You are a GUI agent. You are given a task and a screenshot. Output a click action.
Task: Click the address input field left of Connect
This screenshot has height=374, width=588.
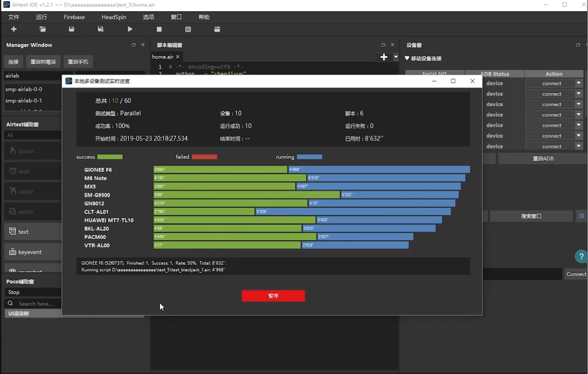click(x=522, y=274)
